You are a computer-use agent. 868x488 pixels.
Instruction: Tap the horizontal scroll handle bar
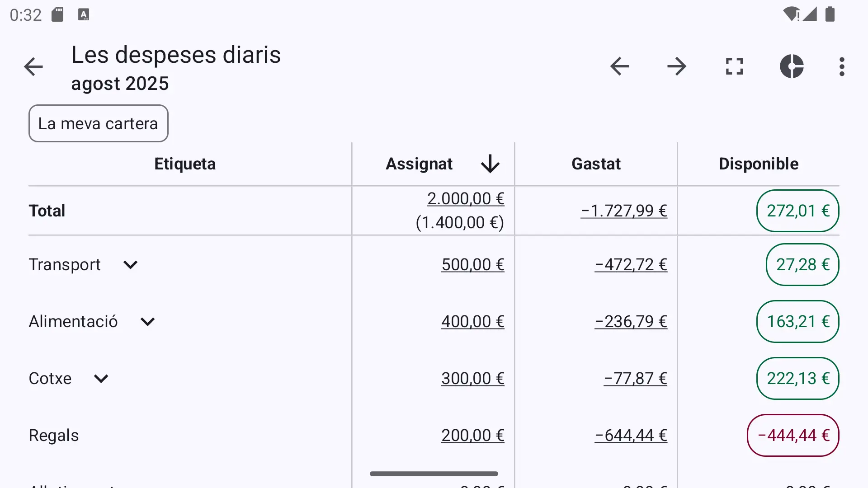434,474
